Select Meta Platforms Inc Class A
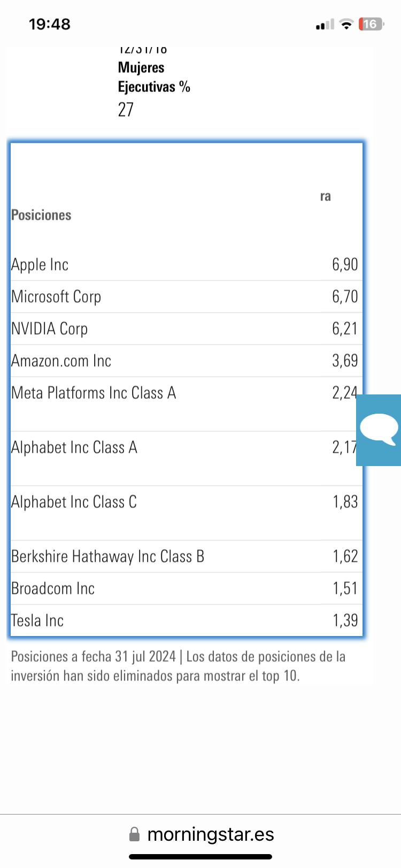Image resolution: width=401 pixels, height=868 pixels. coord(94,393)
